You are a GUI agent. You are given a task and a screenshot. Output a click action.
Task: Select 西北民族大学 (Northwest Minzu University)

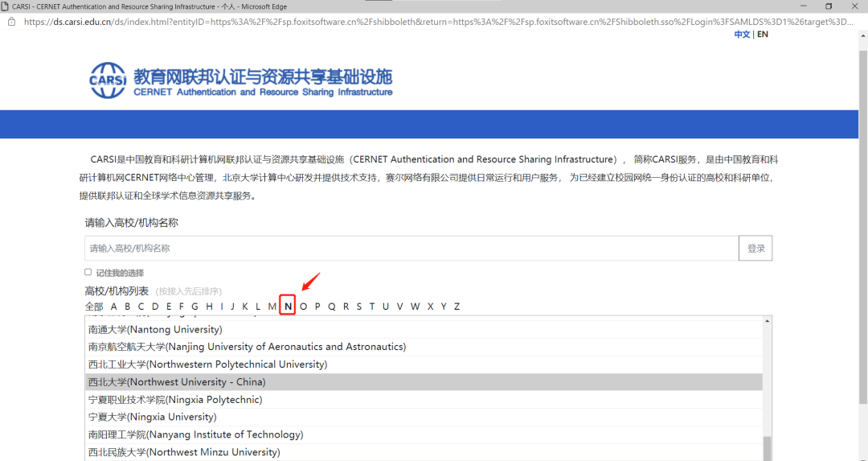tap(424, 452)
